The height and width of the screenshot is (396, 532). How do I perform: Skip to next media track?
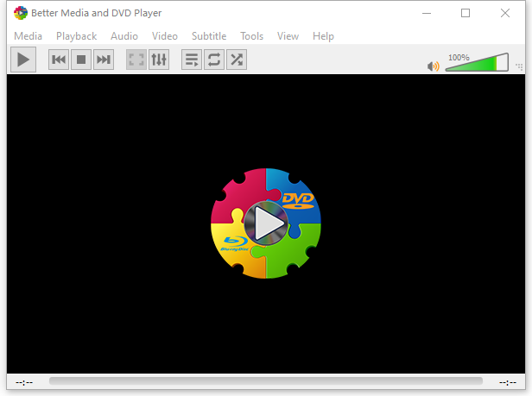point(104,60)
